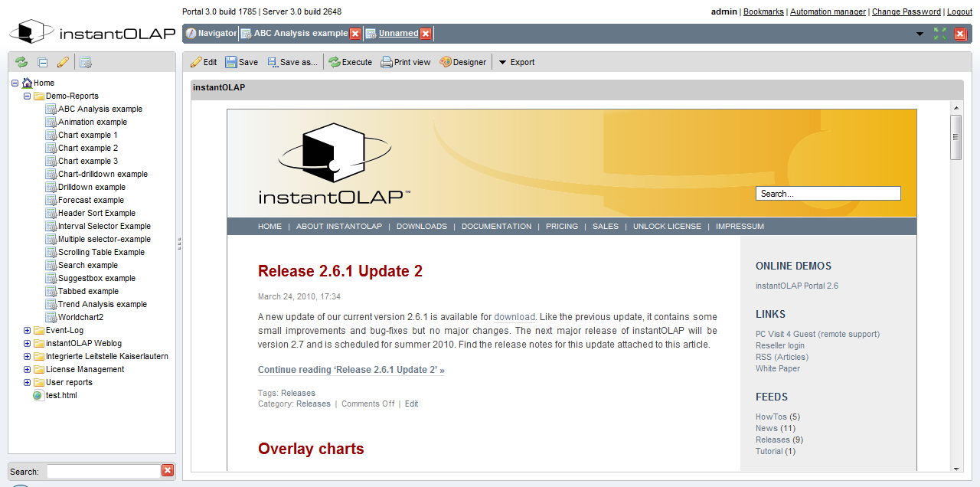Click the Demo-Reports folder icon
Screen dimensions: 980x487
point(39,96)
